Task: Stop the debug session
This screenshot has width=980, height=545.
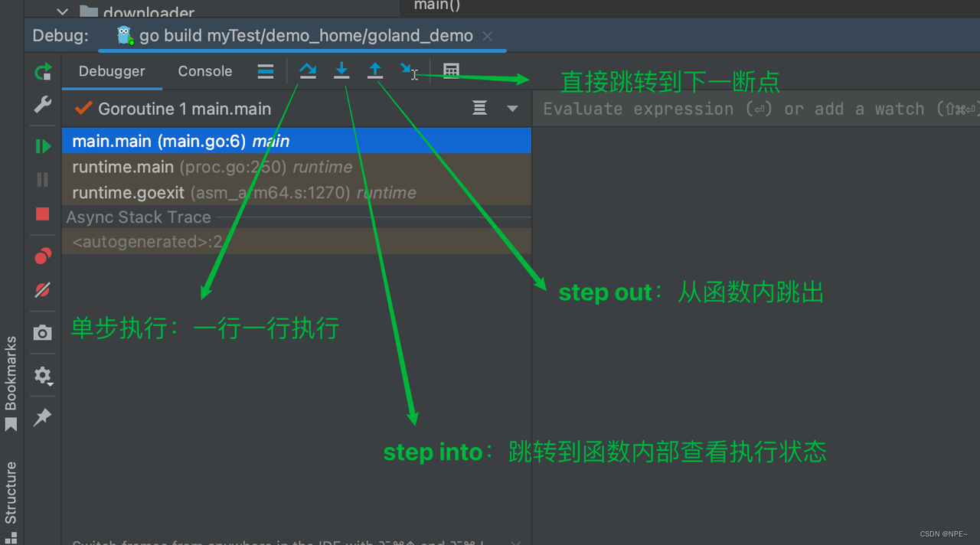Action: (43, 214)
